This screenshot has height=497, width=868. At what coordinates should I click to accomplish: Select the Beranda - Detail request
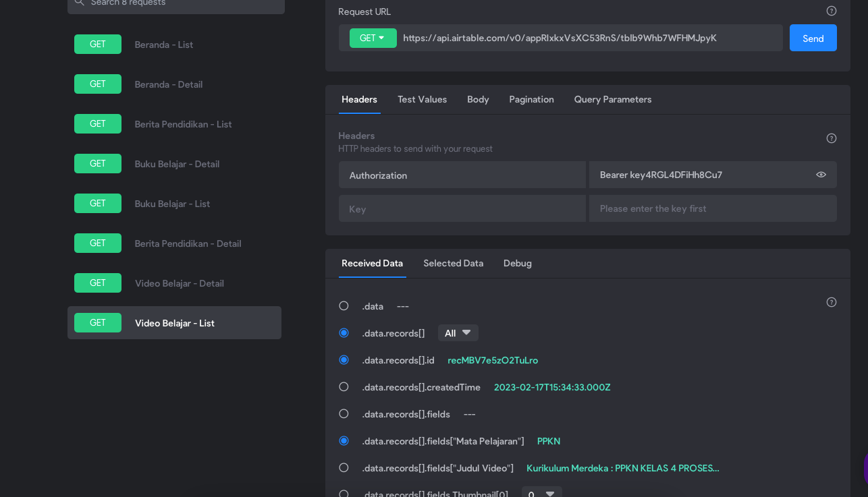(174, 84)
